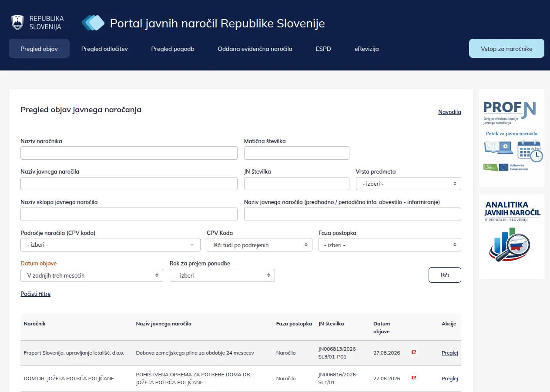Open the Datum objave dropdown
Screen dimensions: 550x392
coord(92,275)
